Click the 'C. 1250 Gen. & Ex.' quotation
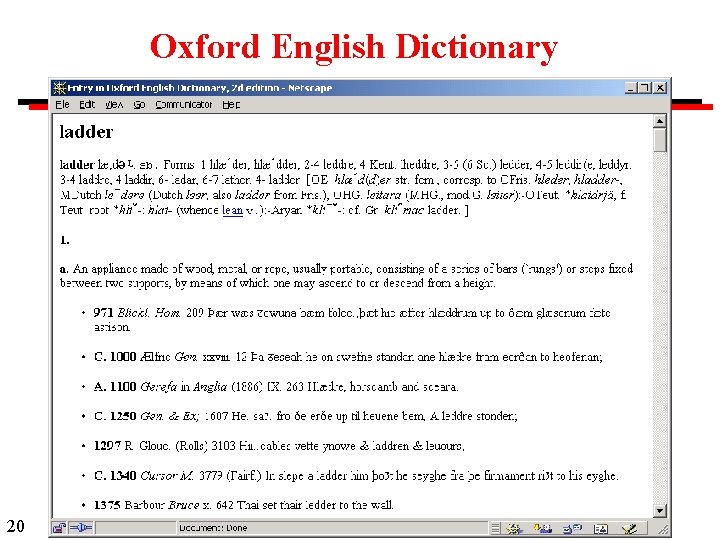Viewport: 720px width, 540px height. pyautogui.click(x=305, y=416)
